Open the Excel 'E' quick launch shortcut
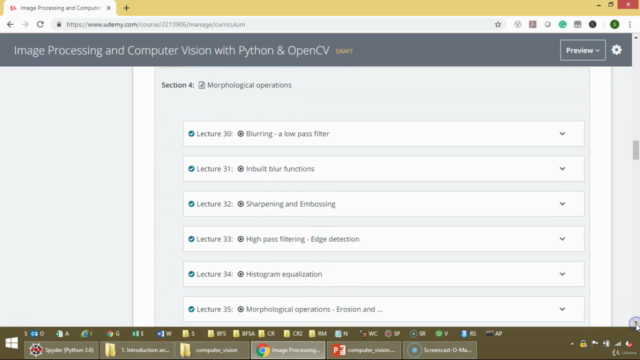The width and height of the screenshot is (640, 360). [x=138, y=333]
